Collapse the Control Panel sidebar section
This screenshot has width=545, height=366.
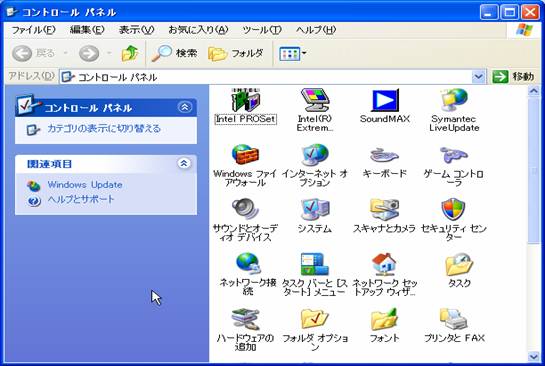tap(185, 107)
